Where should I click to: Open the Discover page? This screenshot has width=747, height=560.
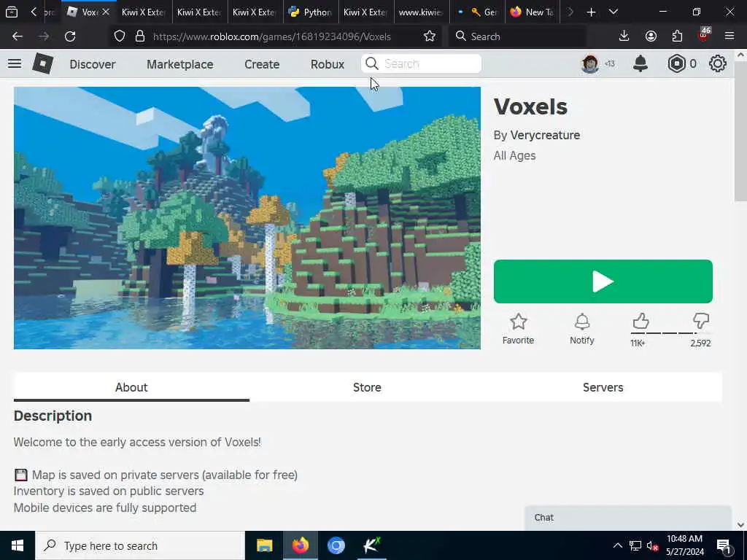point(93,64)
